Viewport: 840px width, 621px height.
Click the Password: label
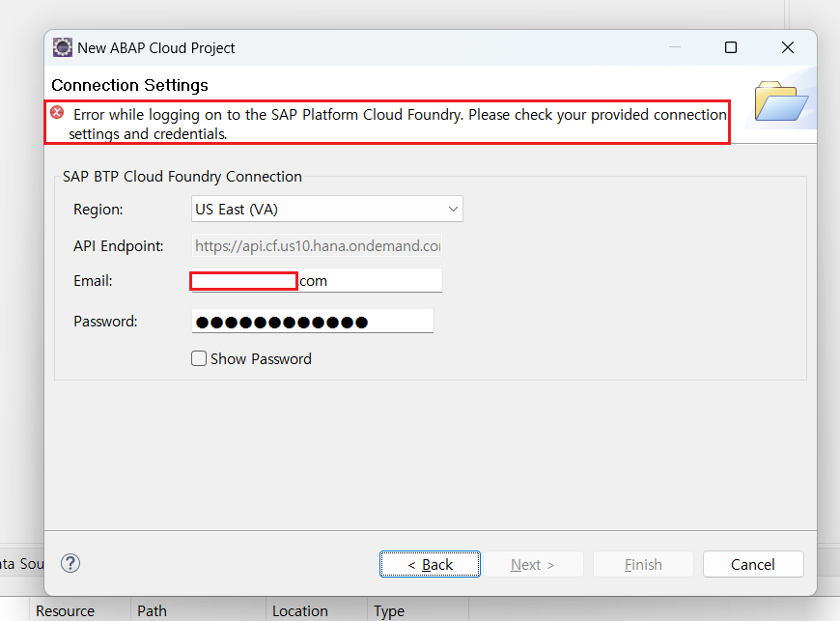pyautogui.click(x=105, y=321)
